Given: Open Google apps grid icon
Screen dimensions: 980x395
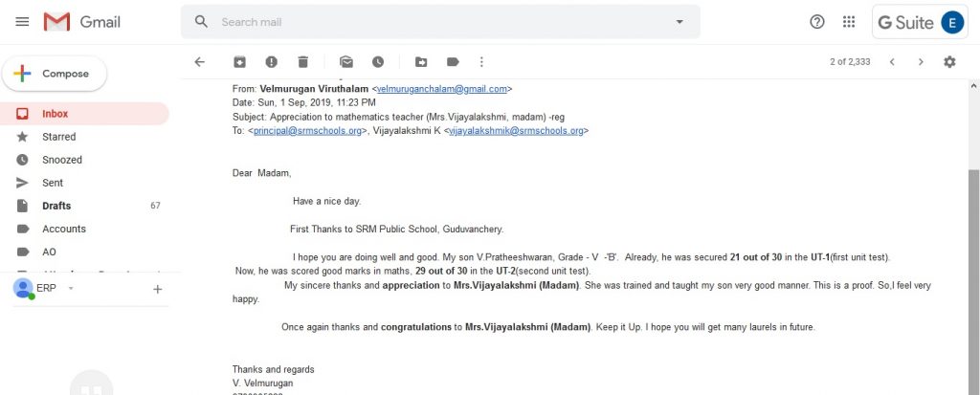Looking at the screenshot, I should click(x=849, y=22).
